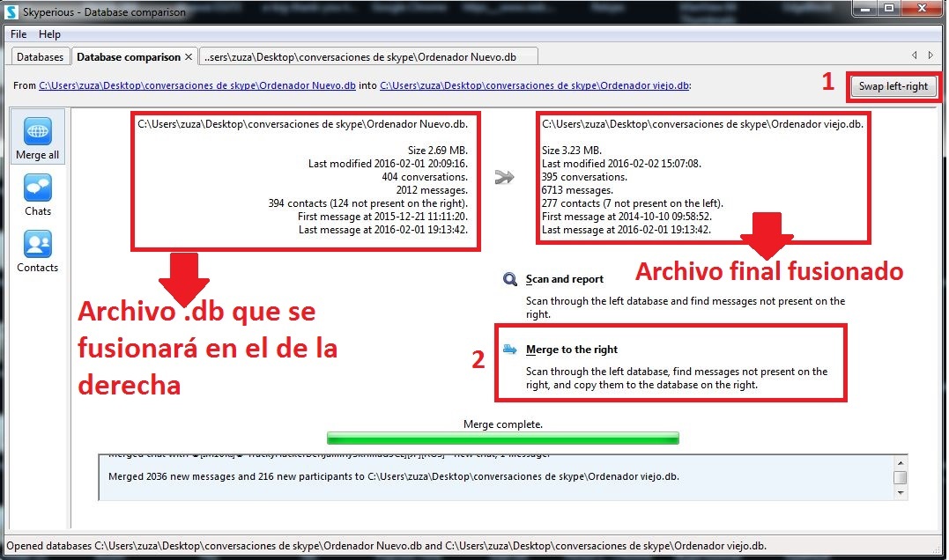Click the Swap left-right button
The height and width of the screenshot is (560, 949).
pos(893,86)
